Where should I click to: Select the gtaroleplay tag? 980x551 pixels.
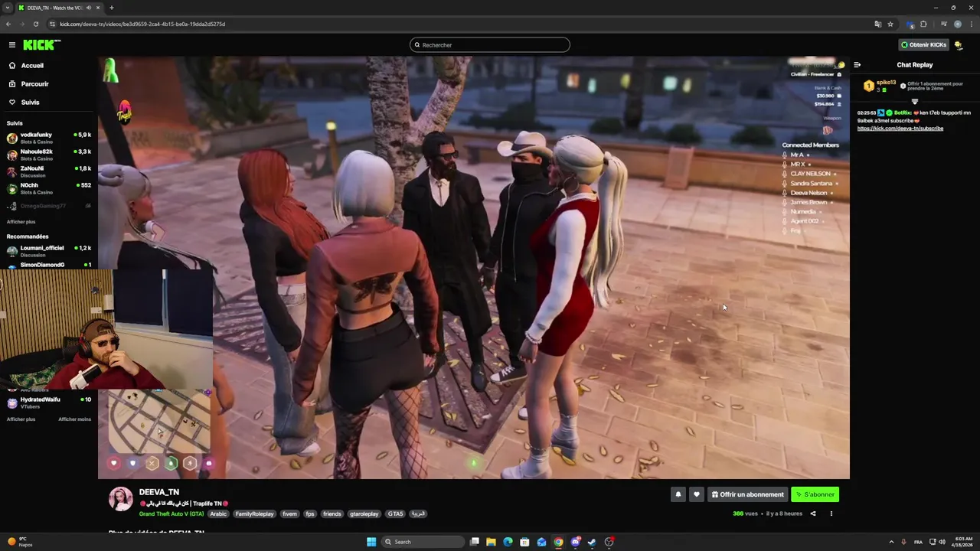(x=364, y=514)
